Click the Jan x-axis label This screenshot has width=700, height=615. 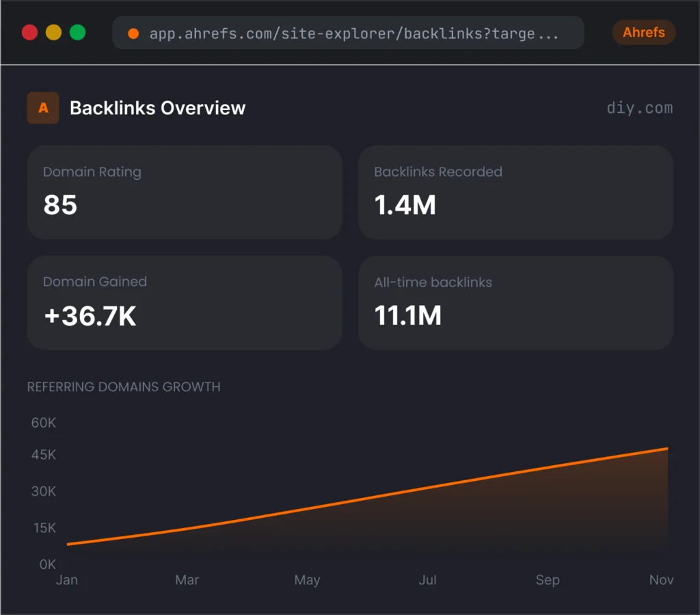(67, 579)
